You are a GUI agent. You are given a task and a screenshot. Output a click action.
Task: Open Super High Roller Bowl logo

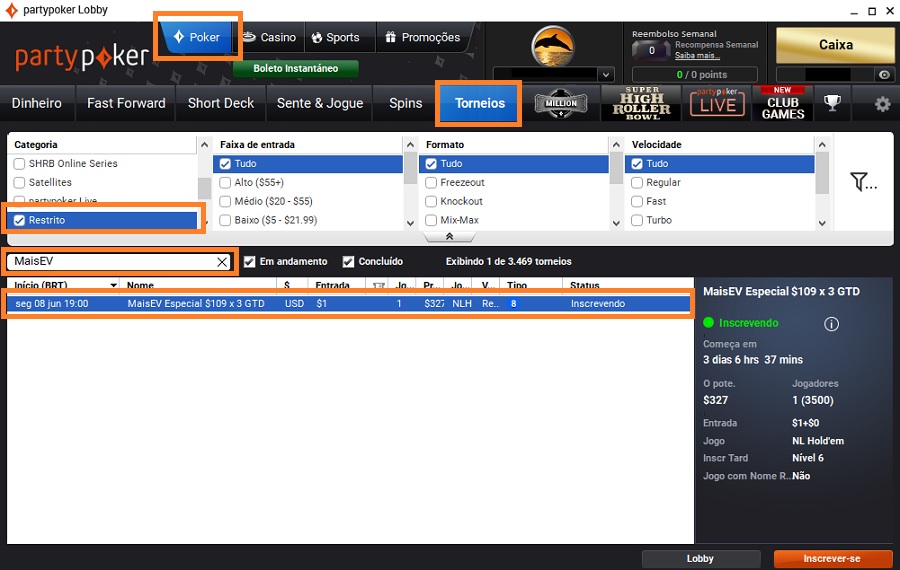pyautogui.click(x=641, y=103)
